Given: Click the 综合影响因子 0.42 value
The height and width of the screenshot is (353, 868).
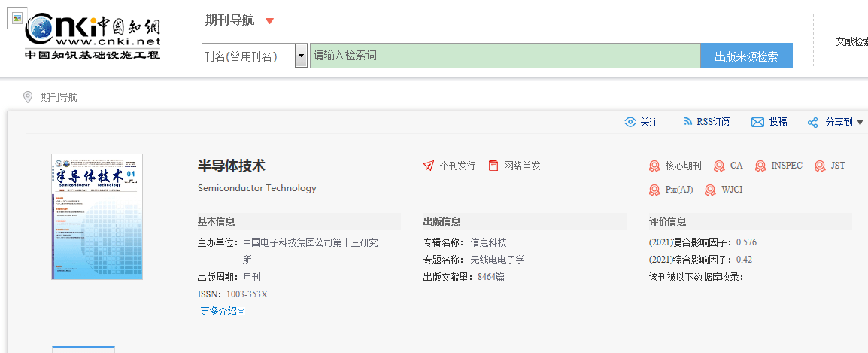Looking at the screenshot, I should 744,260.
